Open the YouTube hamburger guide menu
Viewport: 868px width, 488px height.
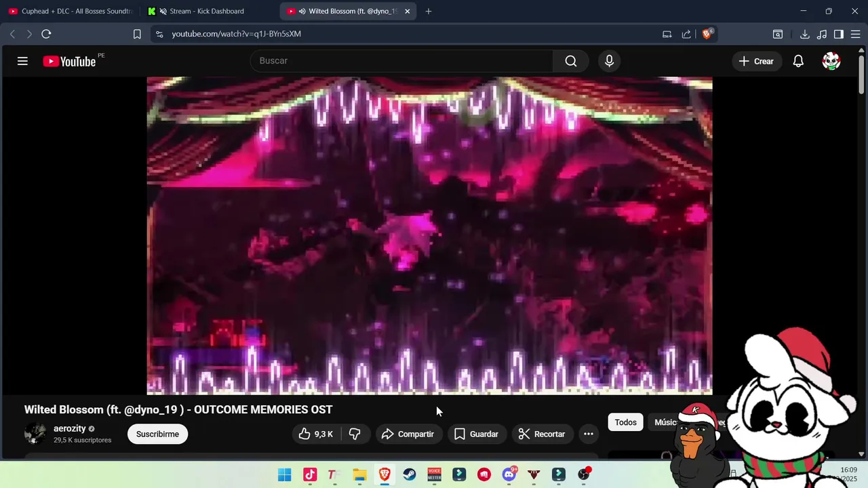coord(22,61)
